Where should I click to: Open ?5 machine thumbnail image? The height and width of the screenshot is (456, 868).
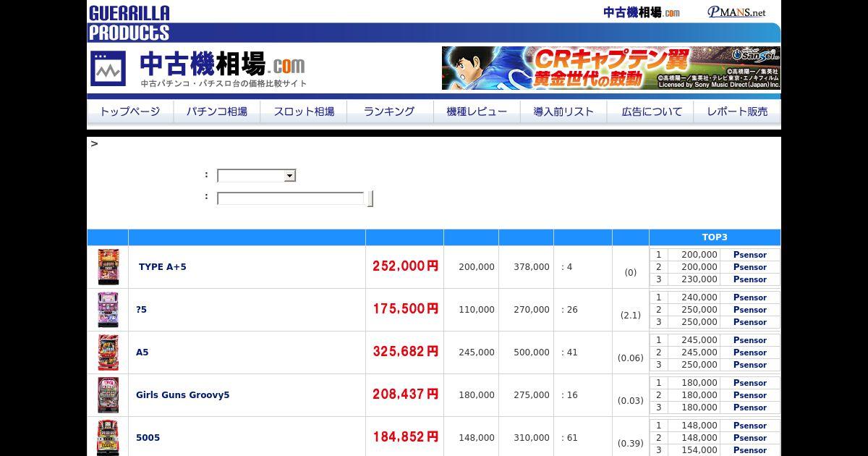[x=109, y=310]
